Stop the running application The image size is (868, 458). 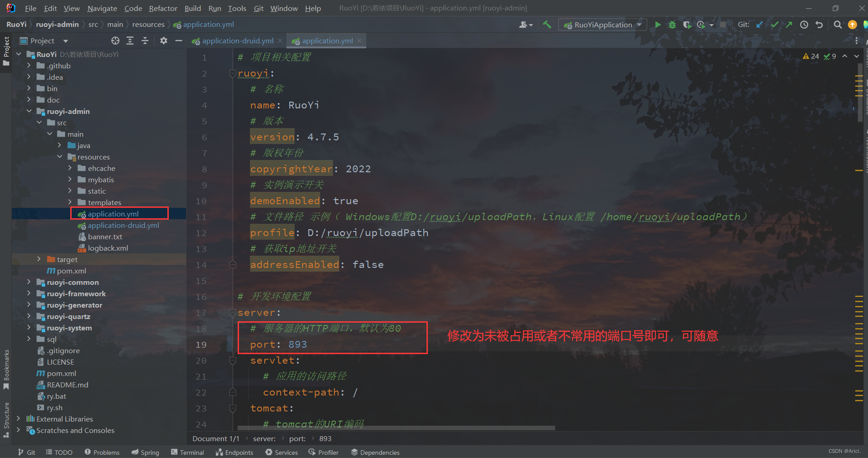coord(723,25)
